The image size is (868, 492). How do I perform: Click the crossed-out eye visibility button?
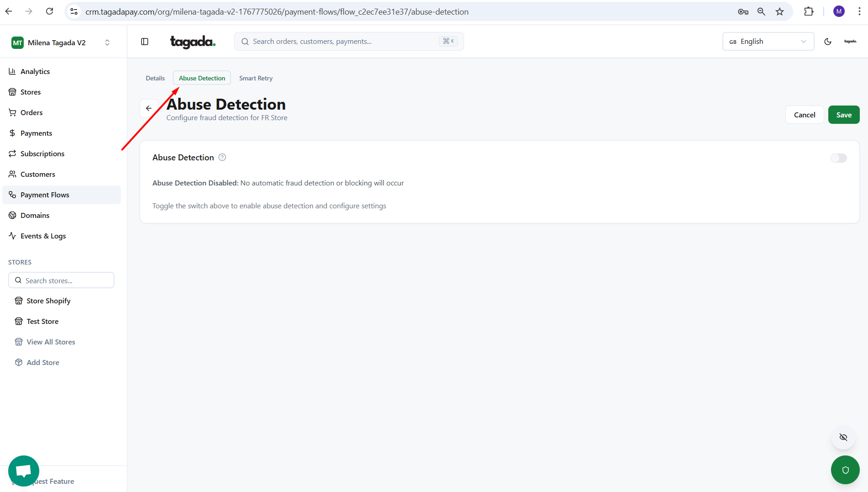(843, 437)
